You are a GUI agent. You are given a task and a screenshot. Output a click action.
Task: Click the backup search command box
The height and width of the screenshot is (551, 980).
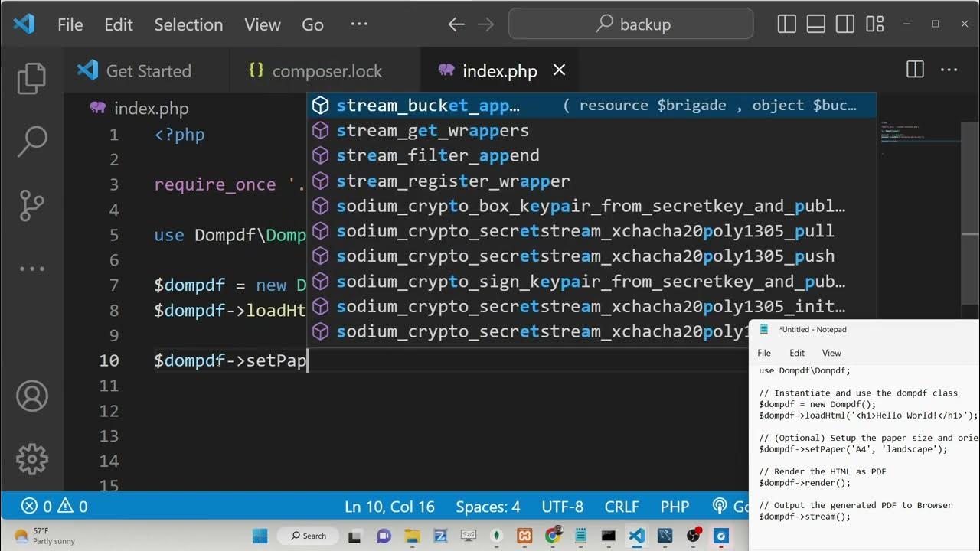[x=631, y=24]
